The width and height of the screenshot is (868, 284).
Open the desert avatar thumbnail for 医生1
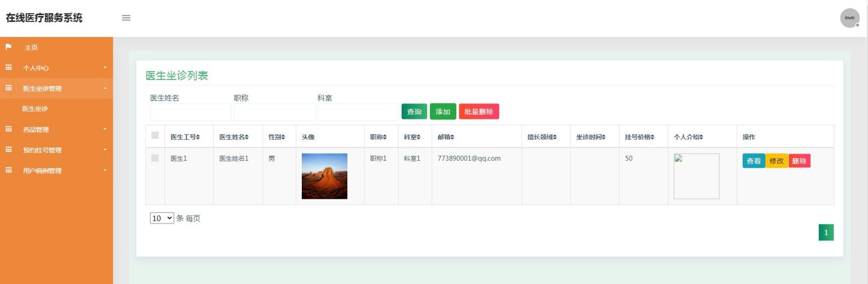click(x=324, y=176)
